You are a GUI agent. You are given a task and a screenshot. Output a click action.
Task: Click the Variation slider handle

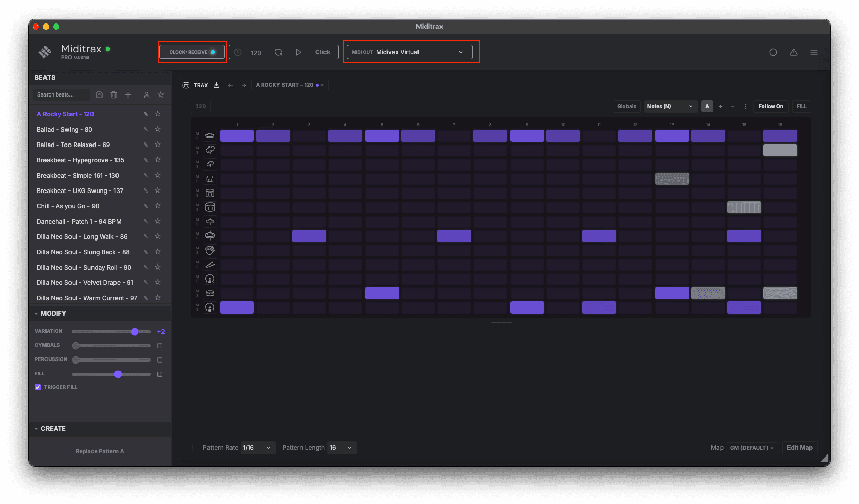[x=135, y=332]
